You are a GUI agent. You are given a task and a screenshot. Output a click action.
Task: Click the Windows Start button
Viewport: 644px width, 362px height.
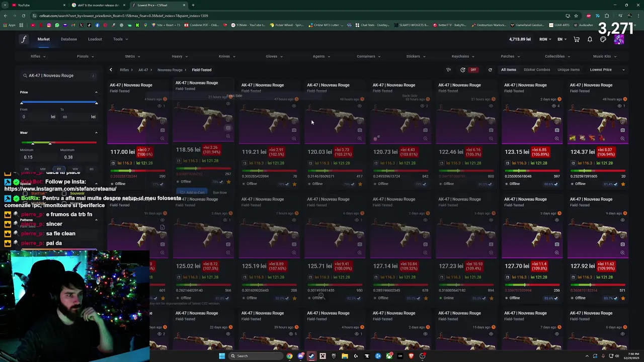pyautogui.click(x=221, y=356)
